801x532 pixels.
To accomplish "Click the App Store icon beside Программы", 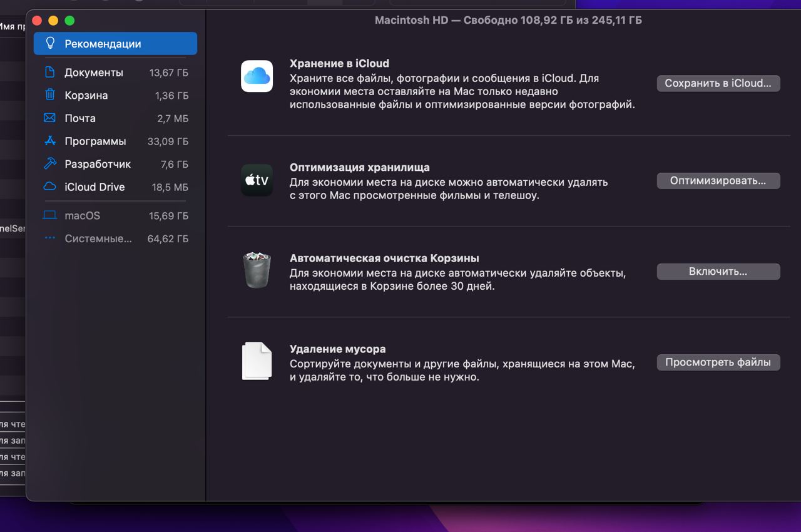I will pos(50,141).
